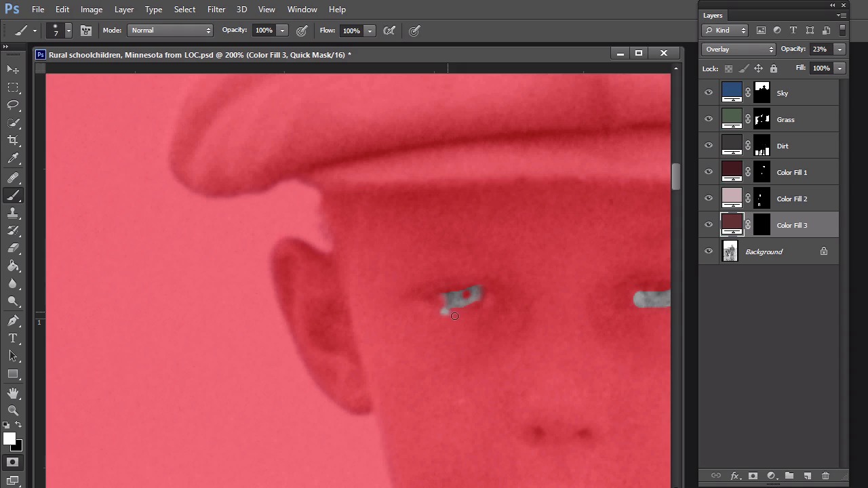Screen dimensions: 868x488
Task: Open the Flow slider dropdown
Action: click(x=370, y=30)
